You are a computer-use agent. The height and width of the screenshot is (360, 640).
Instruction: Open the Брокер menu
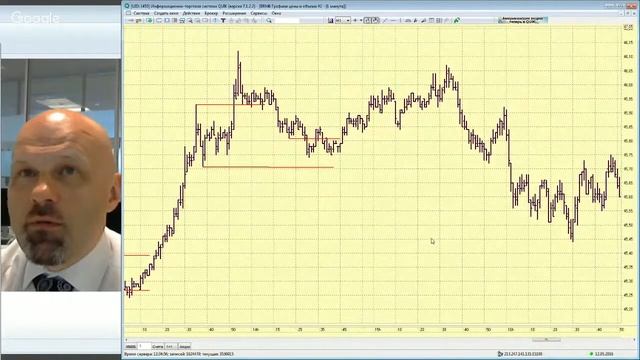(211, 13)
